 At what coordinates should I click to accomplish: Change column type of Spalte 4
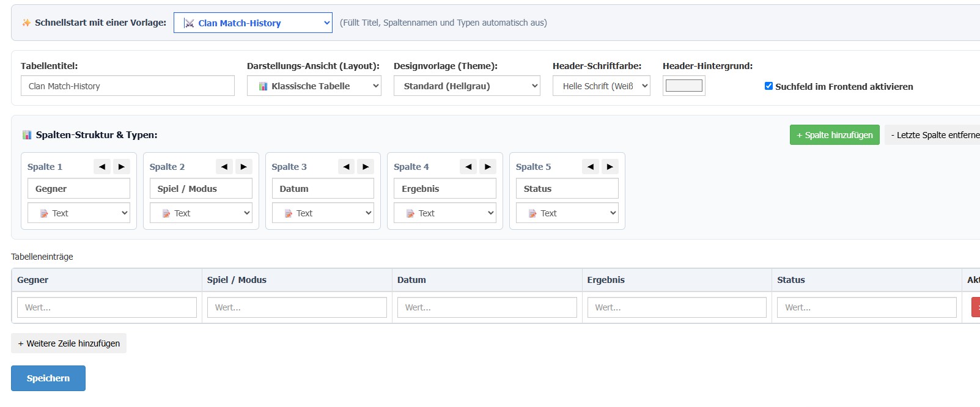point(445,213)
